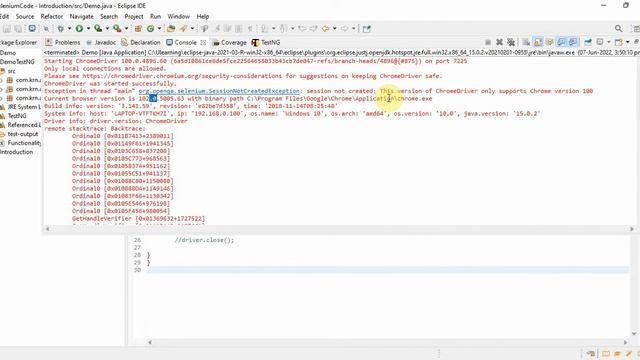
Task: Click the Back navigation arrow icon
Action: coord(325,29)
